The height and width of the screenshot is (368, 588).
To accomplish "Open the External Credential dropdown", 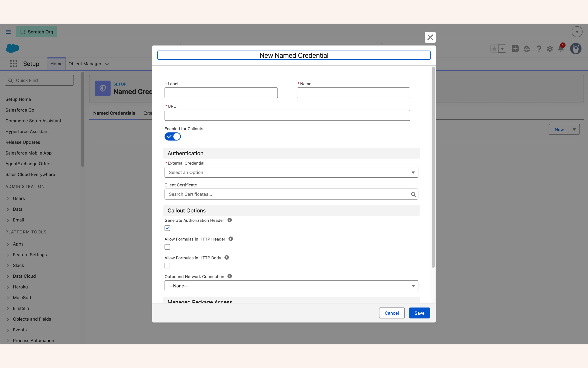I will point(291,172).
